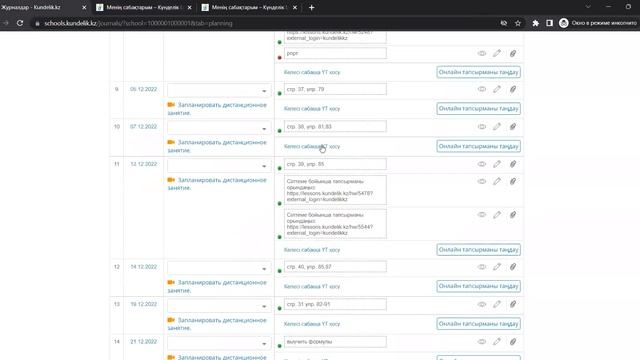Click paperclip attachment icon in 07.12.2022 row
This screenshot has height=360, width=640.
(513, 127)
